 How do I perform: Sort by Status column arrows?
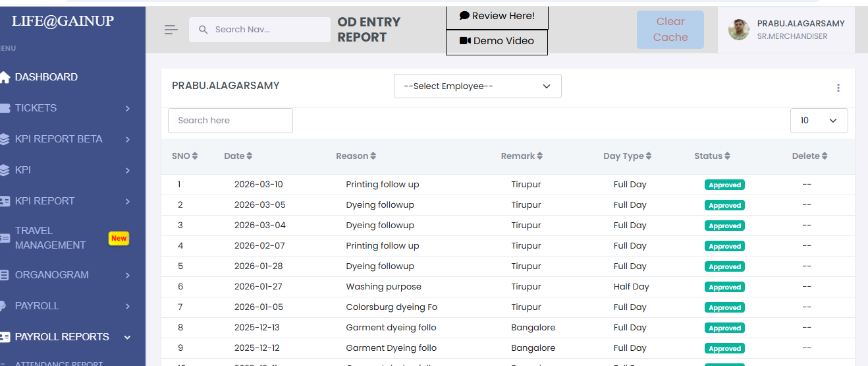click(x=727, y=156)
